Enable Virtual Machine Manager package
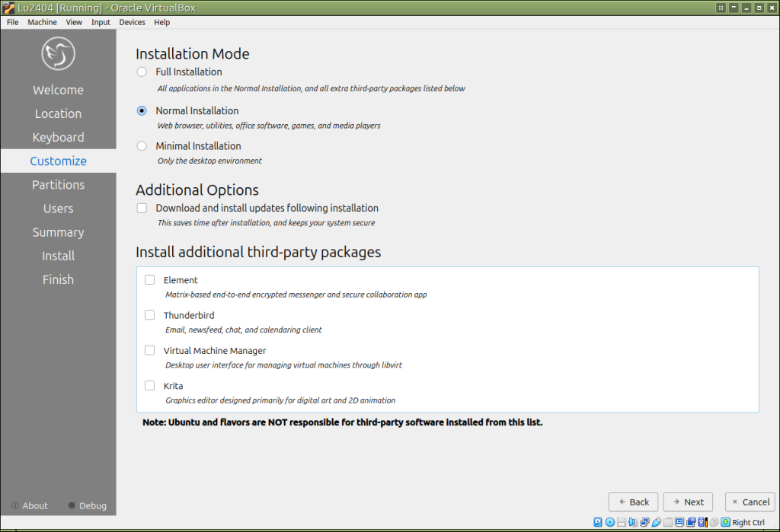This screenshot has height=532, width=780. 149,351
